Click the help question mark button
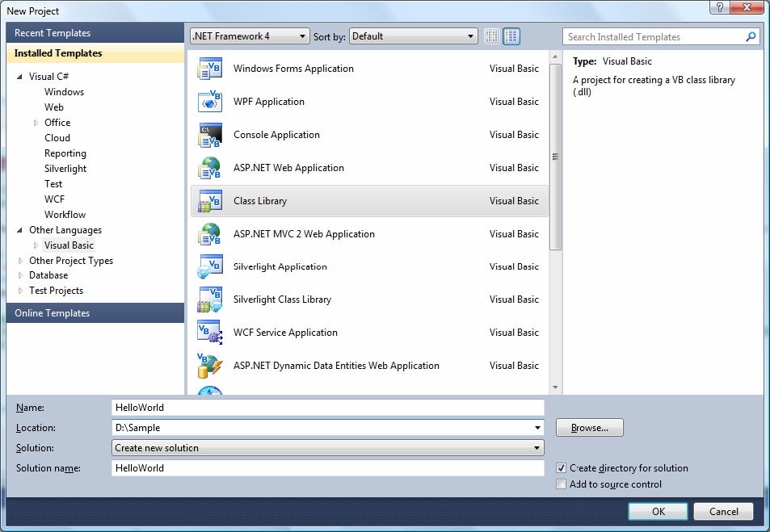 (719, 7)
